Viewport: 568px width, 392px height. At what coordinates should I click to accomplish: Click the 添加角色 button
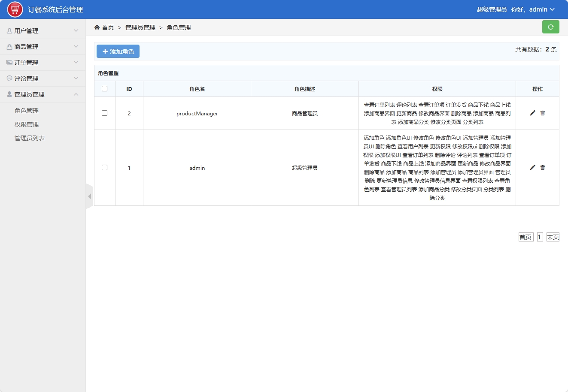tap(118, 51)
